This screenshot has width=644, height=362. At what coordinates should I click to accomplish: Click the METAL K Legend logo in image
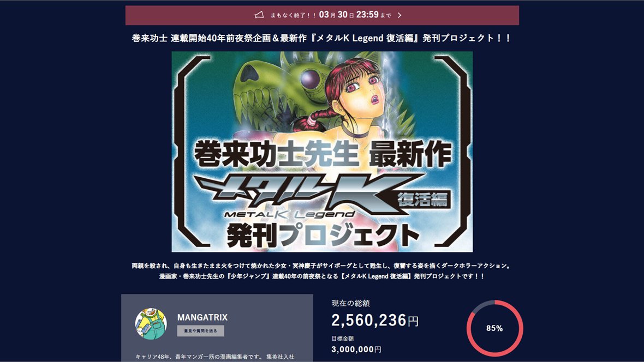click(x=289, y=214)
